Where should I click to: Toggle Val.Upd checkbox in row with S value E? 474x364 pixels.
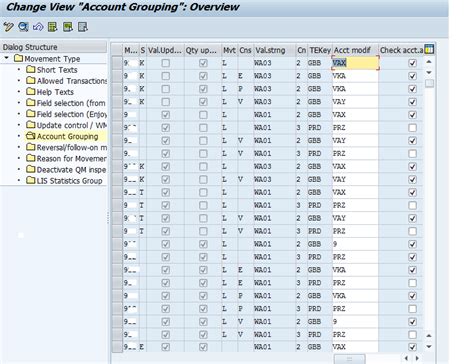click(165, 347)
